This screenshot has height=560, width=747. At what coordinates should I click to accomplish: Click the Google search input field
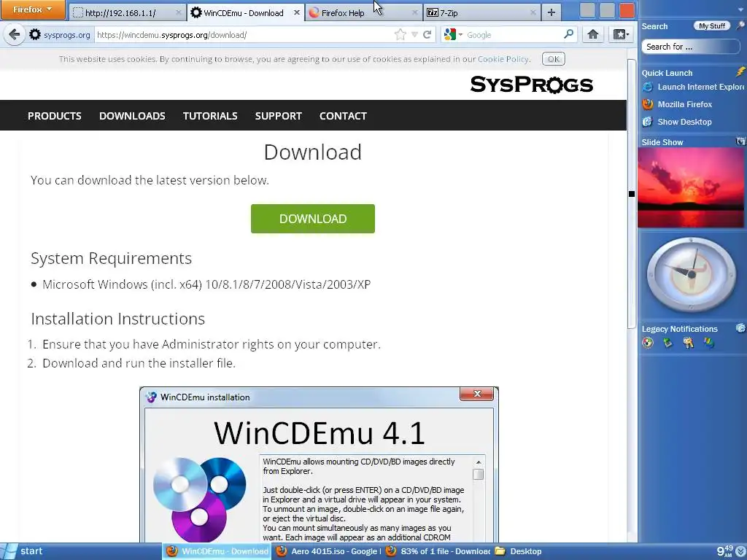tap(514, 35)
